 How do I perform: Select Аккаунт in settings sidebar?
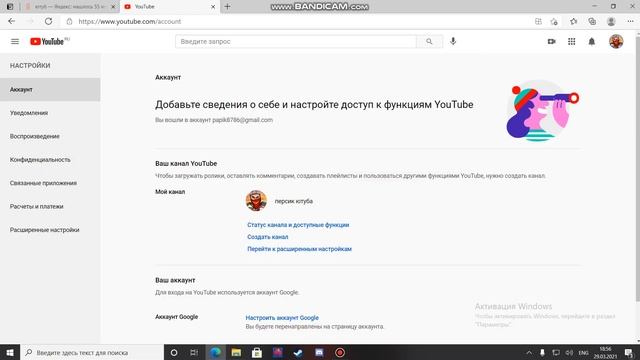coord(50,89)
